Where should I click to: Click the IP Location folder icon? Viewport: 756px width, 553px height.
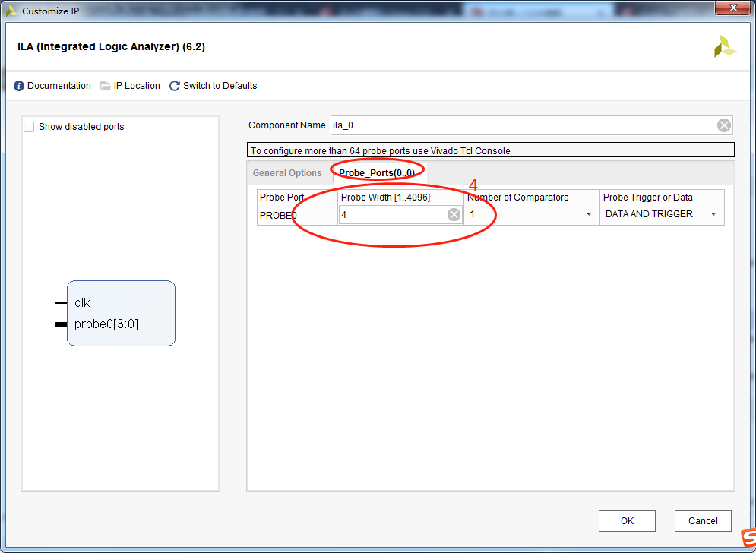[x=106, y=86]
